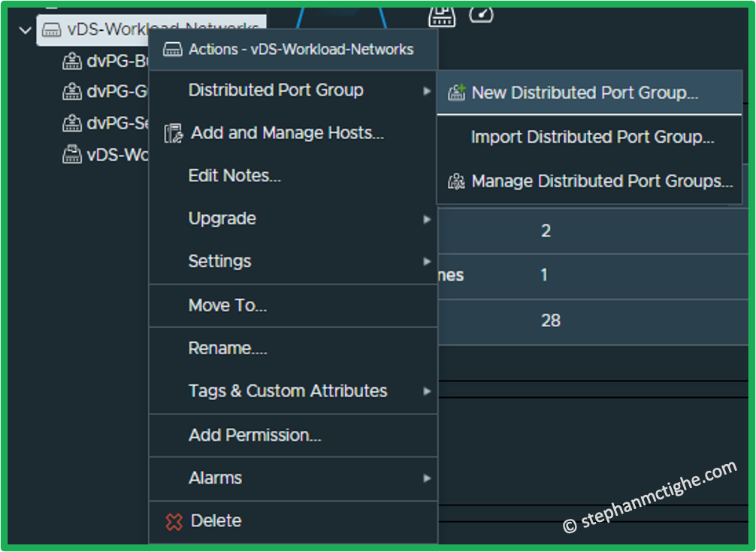
Task: Select Import Distributed Port Group option
Action: point(592,138)
